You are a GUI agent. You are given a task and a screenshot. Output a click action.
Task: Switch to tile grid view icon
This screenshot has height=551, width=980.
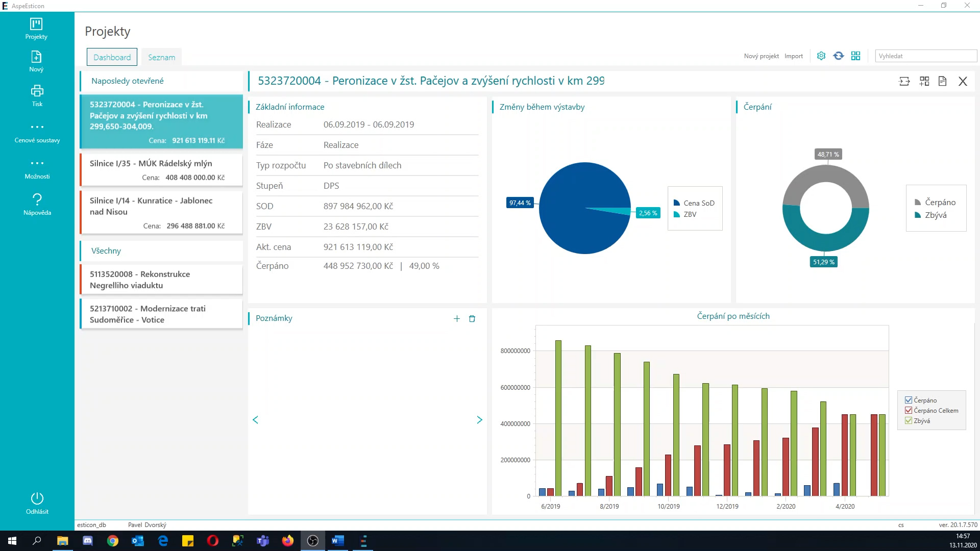point(856,56)
